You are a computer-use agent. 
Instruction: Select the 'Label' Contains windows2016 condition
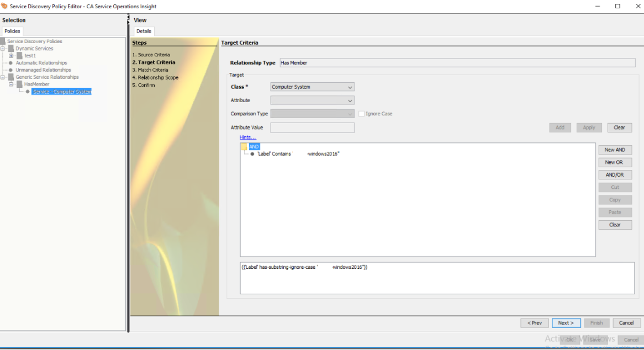point(298,154)
